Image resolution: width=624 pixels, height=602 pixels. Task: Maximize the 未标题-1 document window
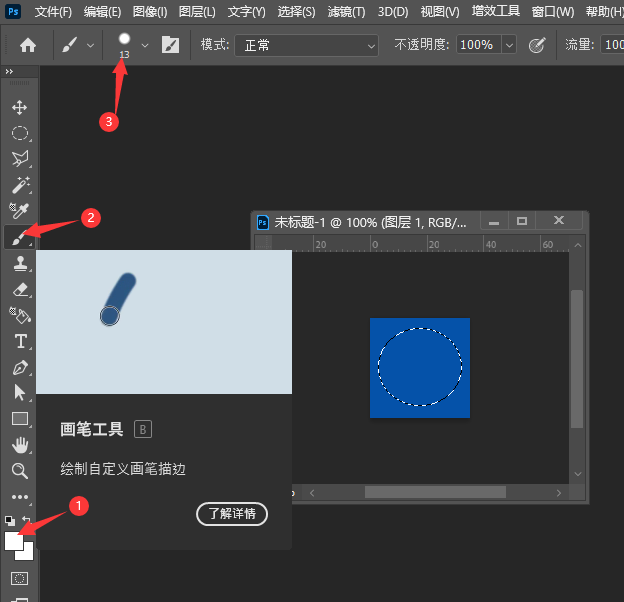pyautogui.click(x=522, y=221)
